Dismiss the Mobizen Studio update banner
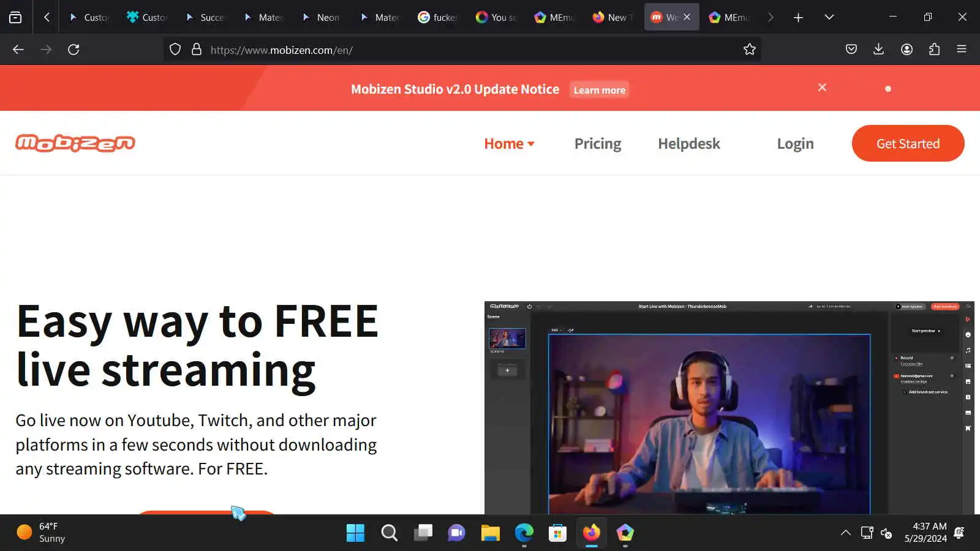Viewport: 980px width, 551px height. tap(823, 88)
